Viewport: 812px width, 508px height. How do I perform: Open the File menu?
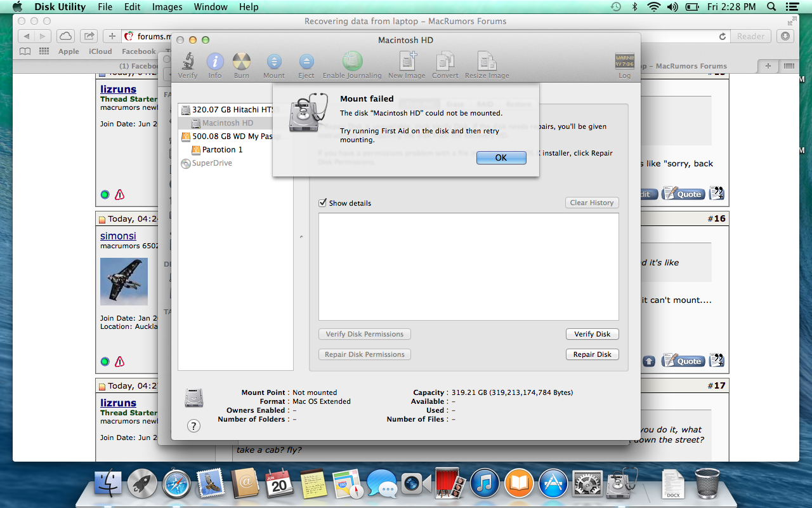click(105, 7)
